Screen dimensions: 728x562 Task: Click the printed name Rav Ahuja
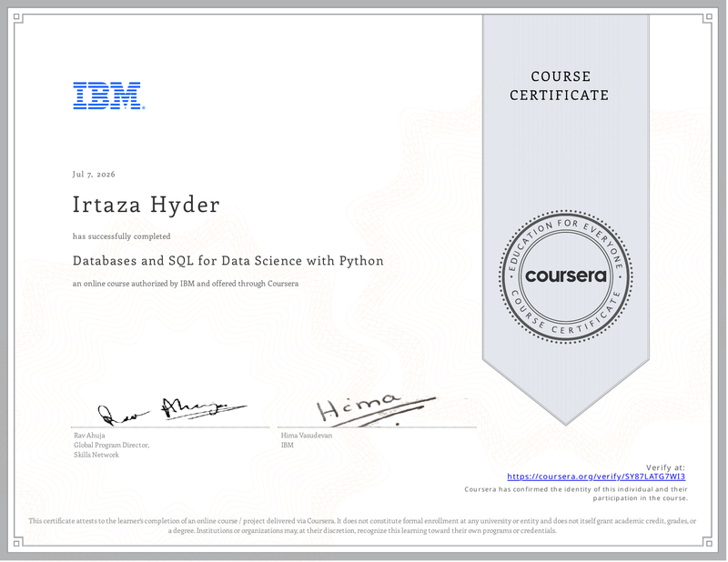[89, 436]
